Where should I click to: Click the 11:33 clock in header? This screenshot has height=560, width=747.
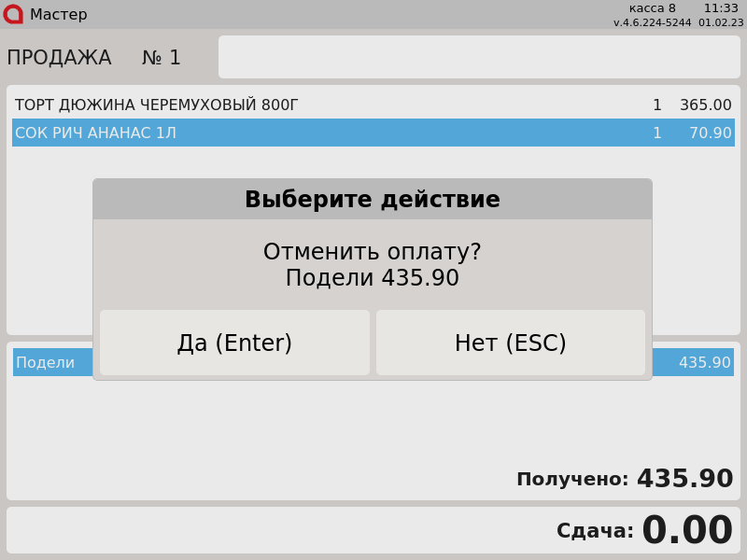(721, 8)
